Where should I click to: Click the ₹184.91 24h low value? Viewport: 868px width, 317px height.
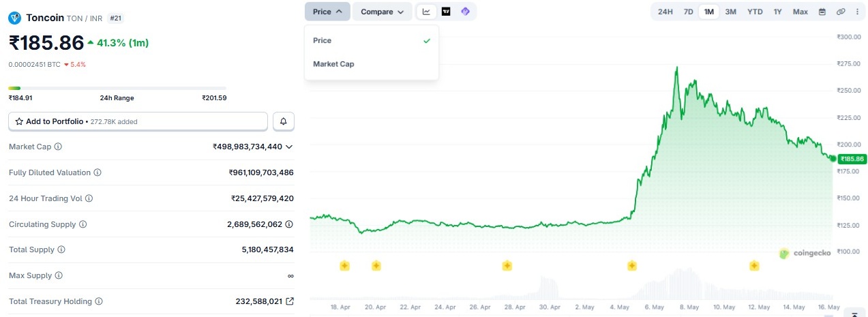tap(20, 98)
